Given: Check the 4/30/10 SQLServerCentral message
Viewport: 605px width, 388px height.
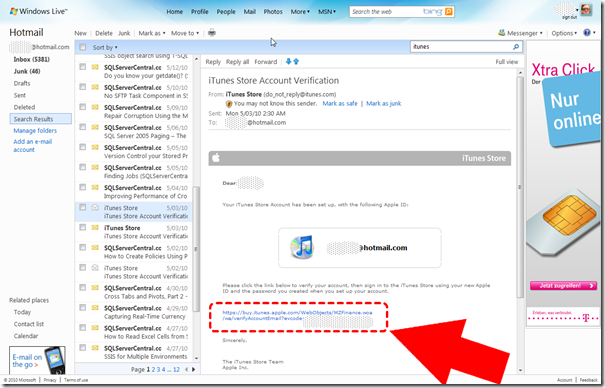Looking at the screenshot, I should point(83,287).
